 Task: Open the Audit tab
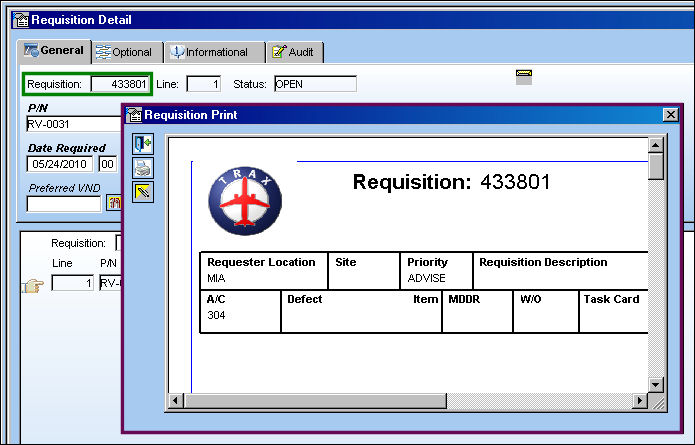295,52
